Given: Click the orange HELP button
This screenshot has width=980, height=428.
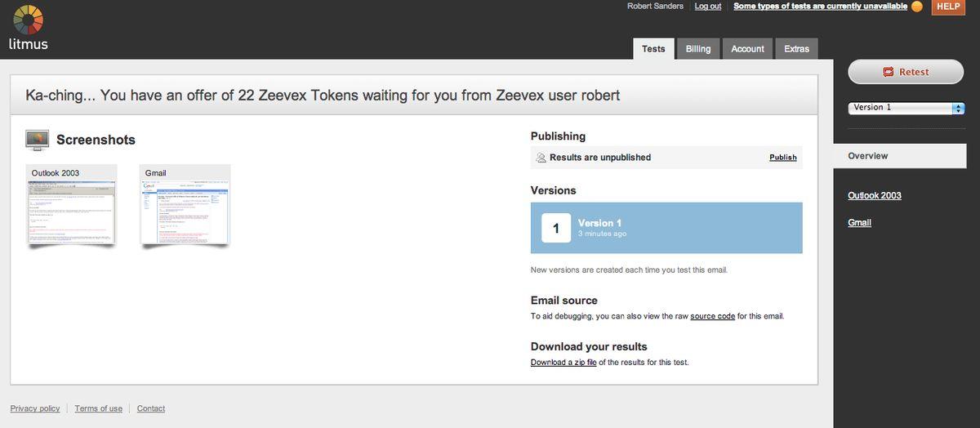Looking at the screenshot, I should [947, 7].
